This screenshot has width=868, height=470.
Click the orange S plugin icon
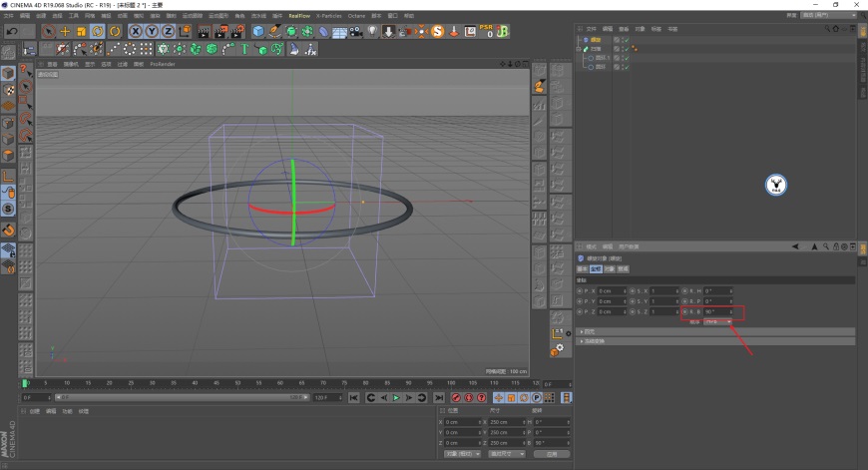click(x=437, y=32)
